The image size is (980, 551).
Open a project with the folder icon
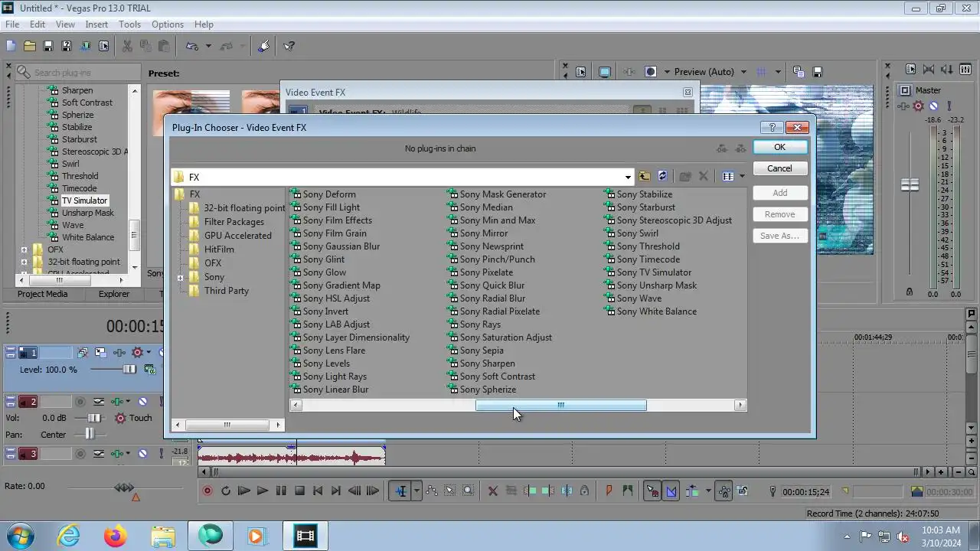pyautogui.click(x=30, y=46)
